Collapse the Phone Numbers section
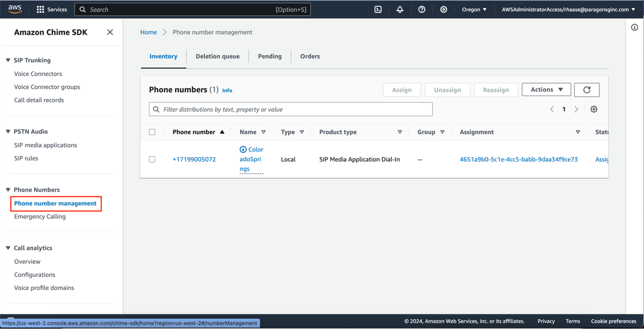 (8, 190)
